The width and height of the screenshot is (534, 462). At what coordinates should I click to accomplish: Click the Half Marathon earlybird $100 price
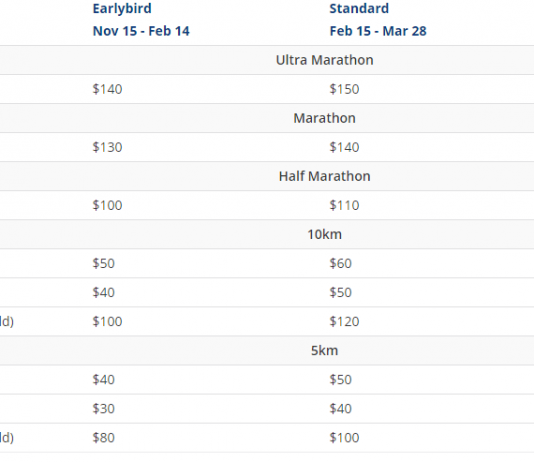pos(107,205)
